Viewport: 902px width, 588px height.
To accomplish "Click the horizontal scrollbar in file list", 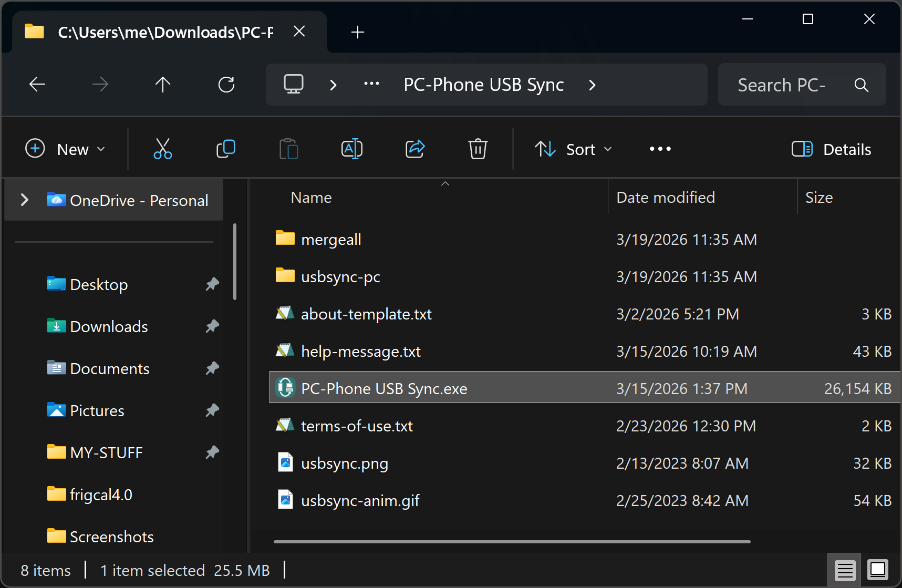I will (x=512, y=541).
